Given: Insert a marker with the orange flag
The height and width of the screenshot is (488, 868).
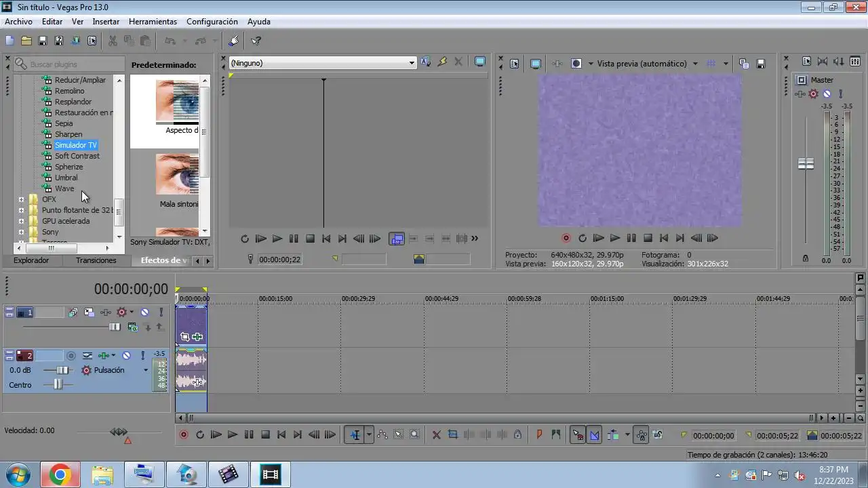Looking at the screenshot, I should click(x=540, y=435).
